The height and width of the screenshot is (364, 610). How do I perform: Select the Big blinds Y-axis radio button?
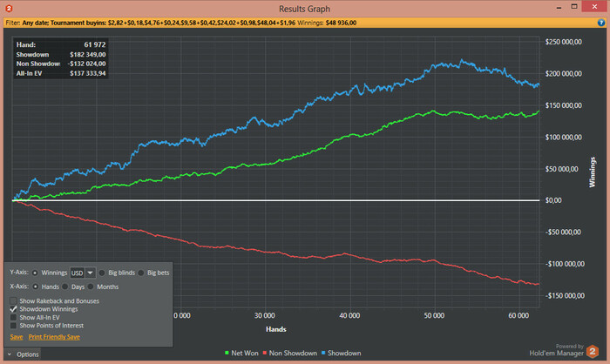(x=102, y=273)
